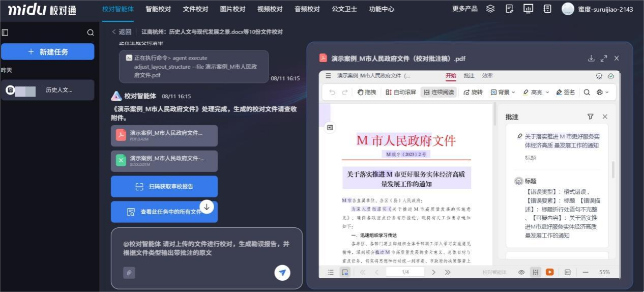Expand the background dropdown
The height and width of the screenshot is (292, 644).
(513, 92)
